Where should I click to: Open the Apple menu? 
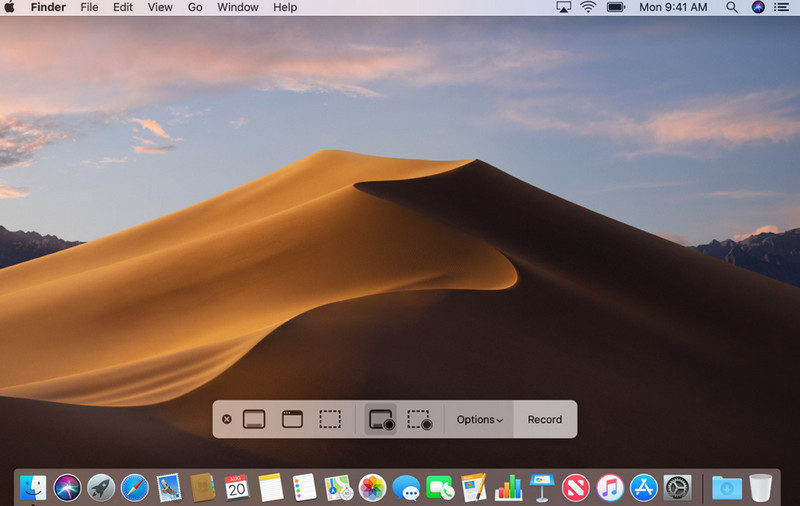pyautogui.click(x=11, y=8)
